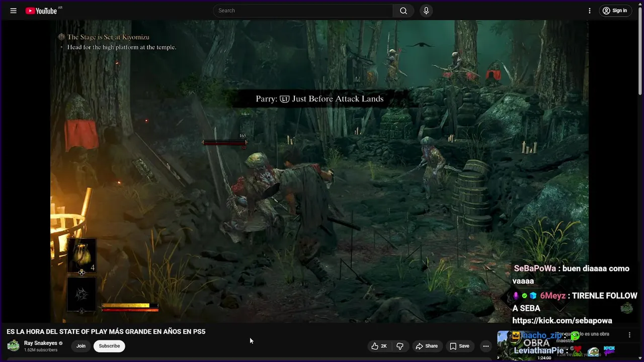Open the top-right three-dot settings menu
Viewport: 644px width, 362px height.
[590, 11]
